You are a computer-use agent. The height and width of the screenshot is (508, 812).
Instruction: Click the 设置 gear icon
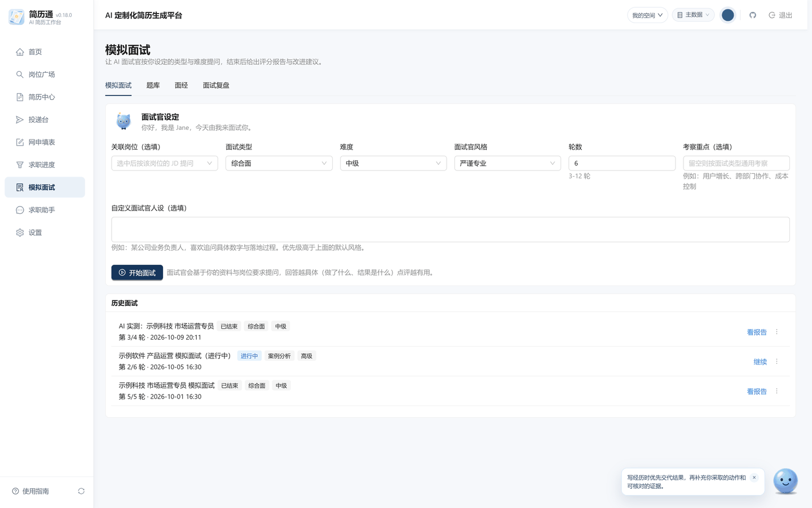pos(20,233)
